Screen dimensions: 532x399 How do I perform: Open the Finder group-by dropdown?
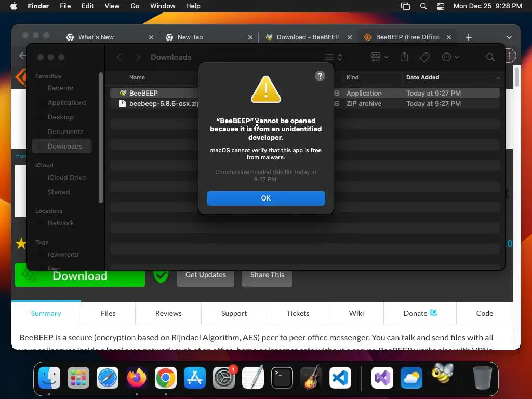[x=379, y=57]
